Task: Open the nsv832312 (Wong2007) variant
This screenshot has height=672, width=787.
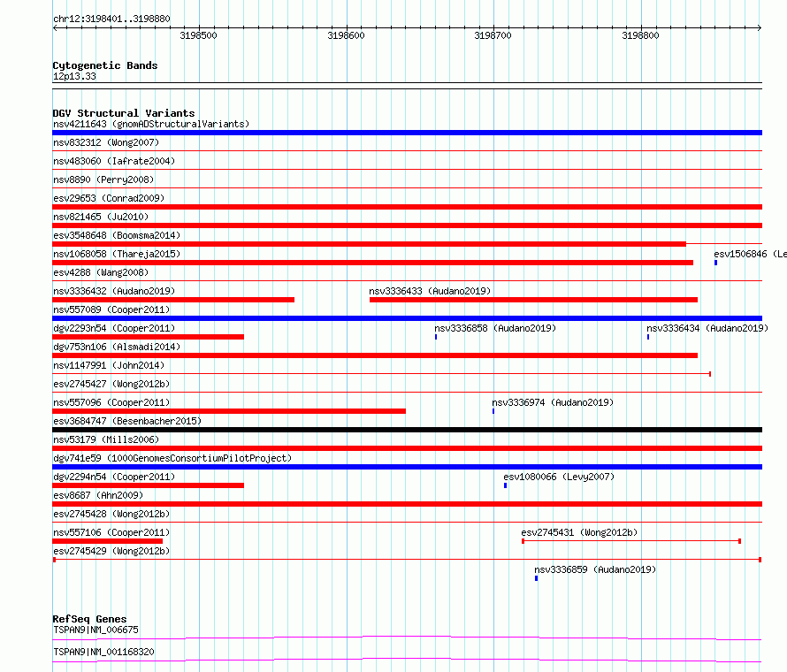Action: pyautogui.click(x=106, y=142)
